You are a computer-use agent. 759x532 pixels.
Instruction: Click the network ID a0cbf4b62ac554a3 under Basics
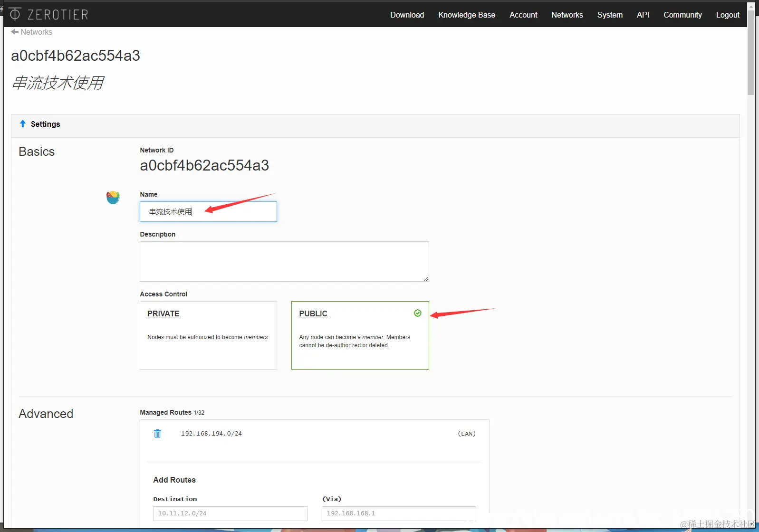point(204,165)
